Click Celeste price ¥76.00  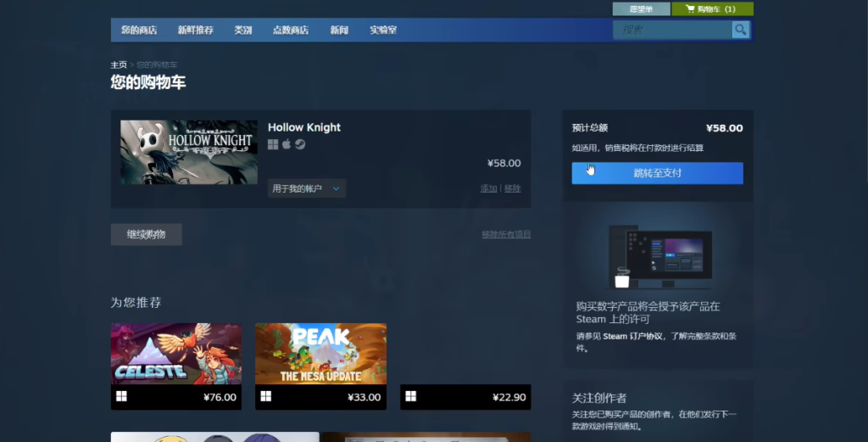(x=220, y=397)
